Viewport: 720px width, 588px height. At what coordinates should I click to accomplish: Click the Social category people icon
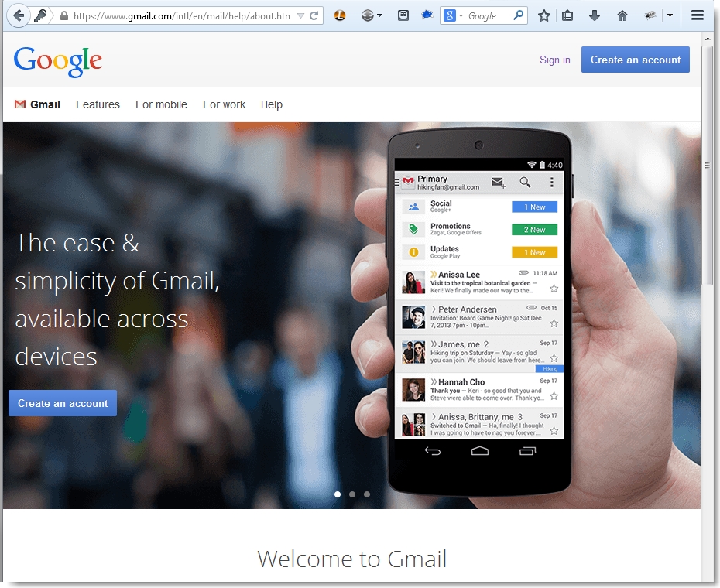[413, 207]
